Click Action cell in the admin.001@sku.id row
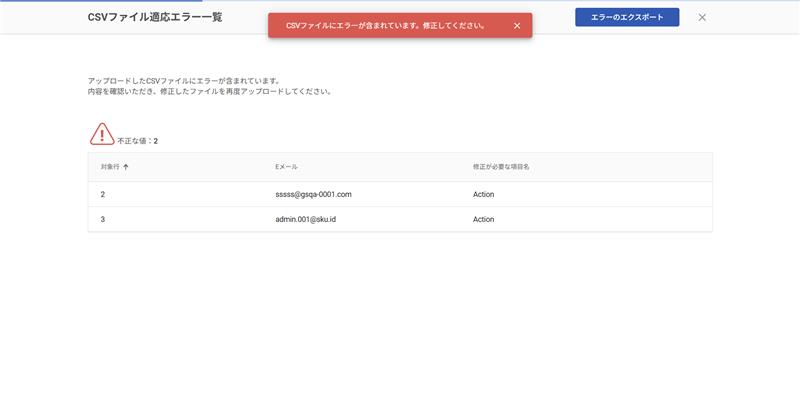The height and width of the screenshot is (412, 800). (x=483, y=219)
